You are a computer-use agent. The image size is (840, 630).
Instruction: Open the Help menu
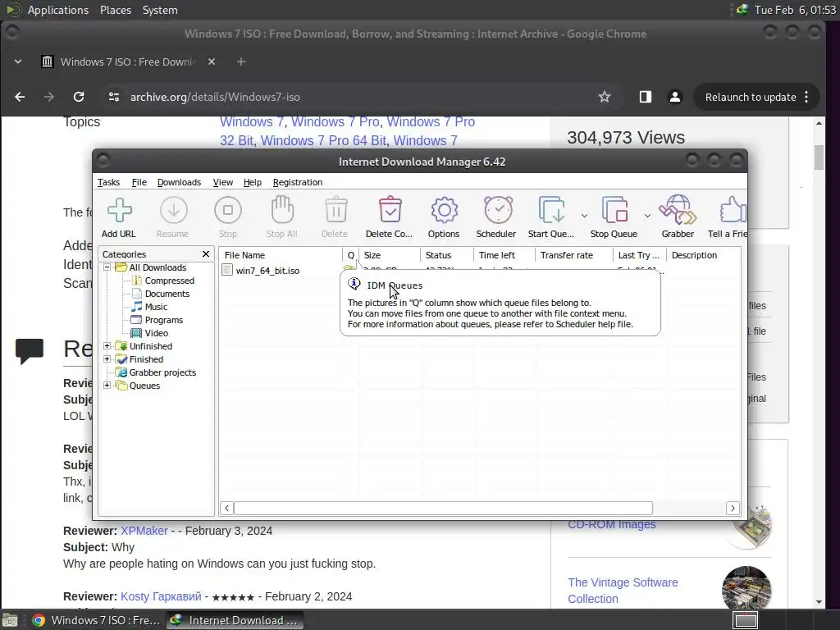(x=253, y=182)
